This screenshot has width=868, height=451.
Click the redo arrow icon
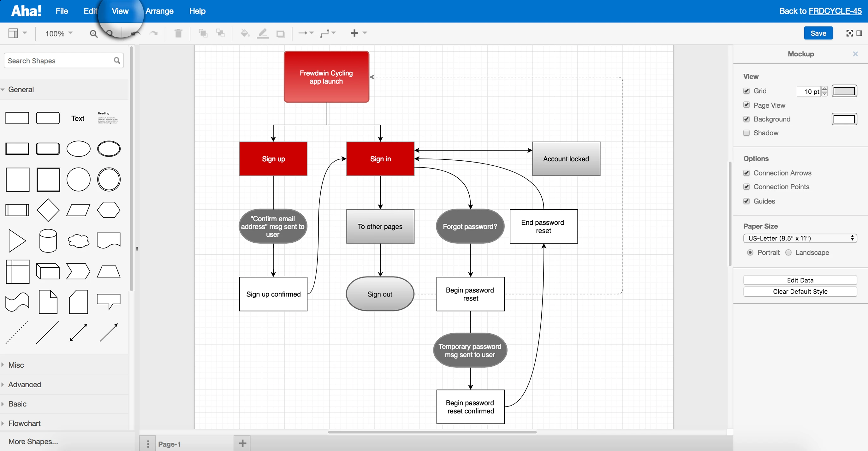(x=154, y=33)
